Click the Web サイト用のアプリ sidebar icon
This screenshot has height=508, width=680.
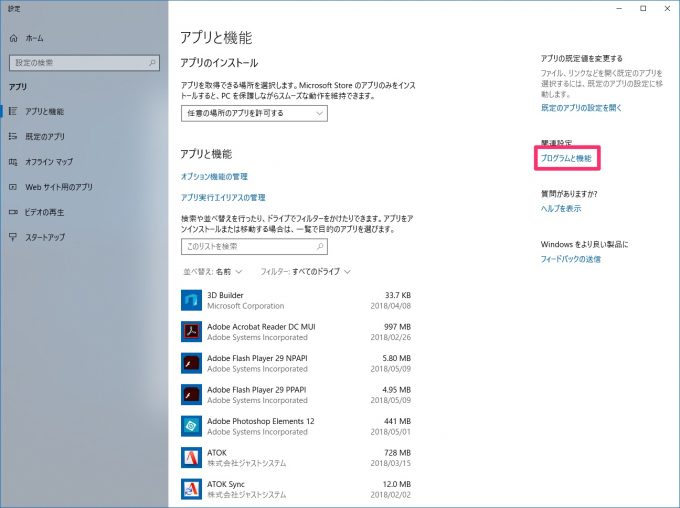tap(13, 187)
